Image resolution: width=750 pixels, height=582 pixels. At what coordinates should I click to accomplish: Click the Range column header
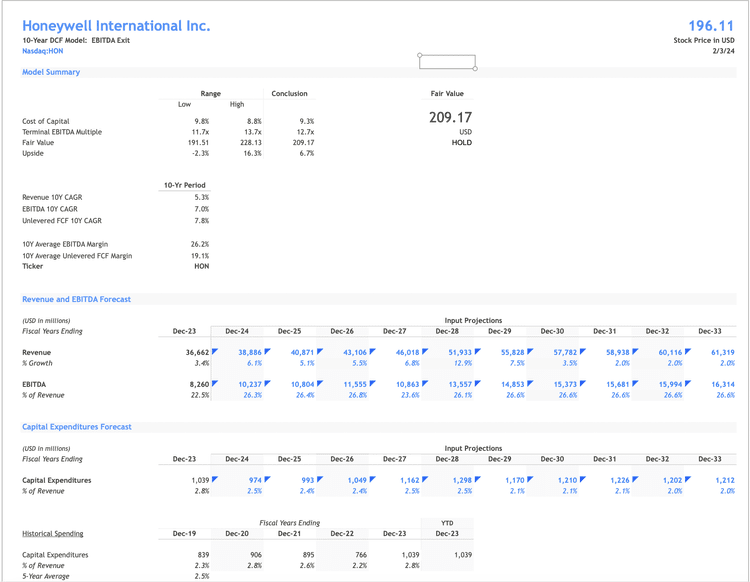click(210, 94)
